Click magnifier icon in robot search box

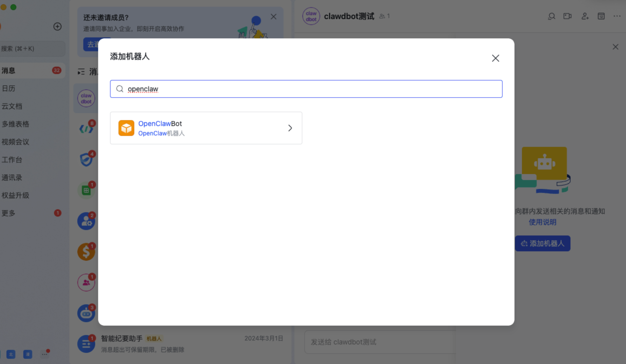pyautogui.click(x=120, y=89)
